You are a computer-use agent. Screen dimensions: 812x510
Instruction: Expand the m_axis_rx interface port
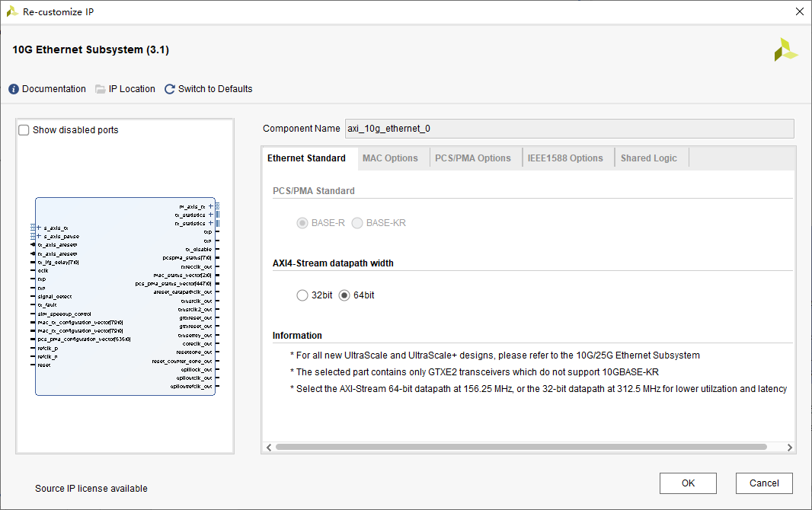point(211,206)
